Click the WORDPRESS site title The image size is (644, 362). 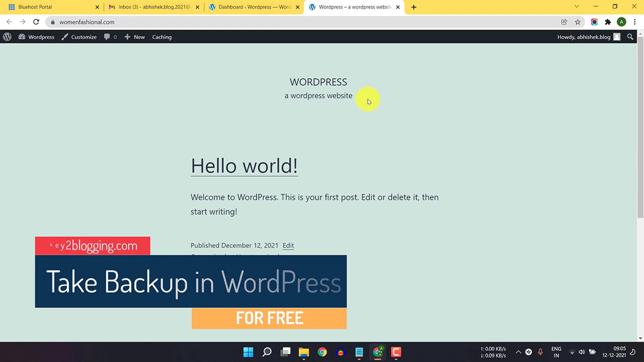(318, 82)
